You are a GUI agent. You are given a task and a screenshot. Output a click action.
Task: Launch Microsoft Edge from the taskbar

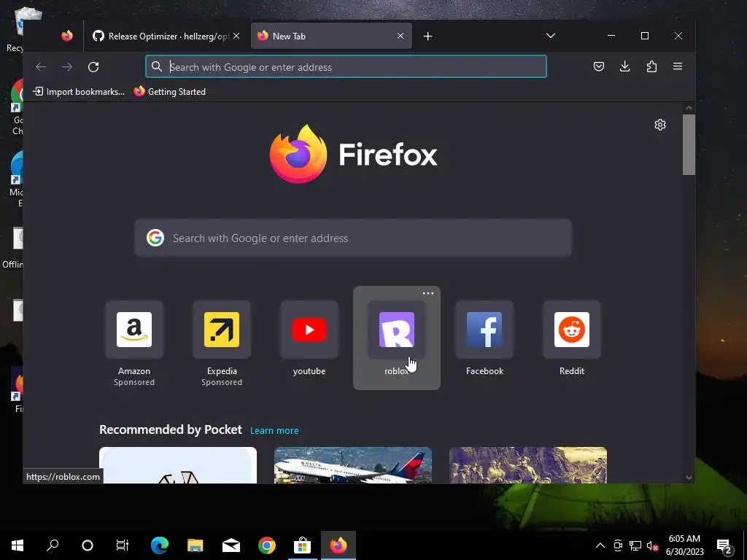(160, 545)
